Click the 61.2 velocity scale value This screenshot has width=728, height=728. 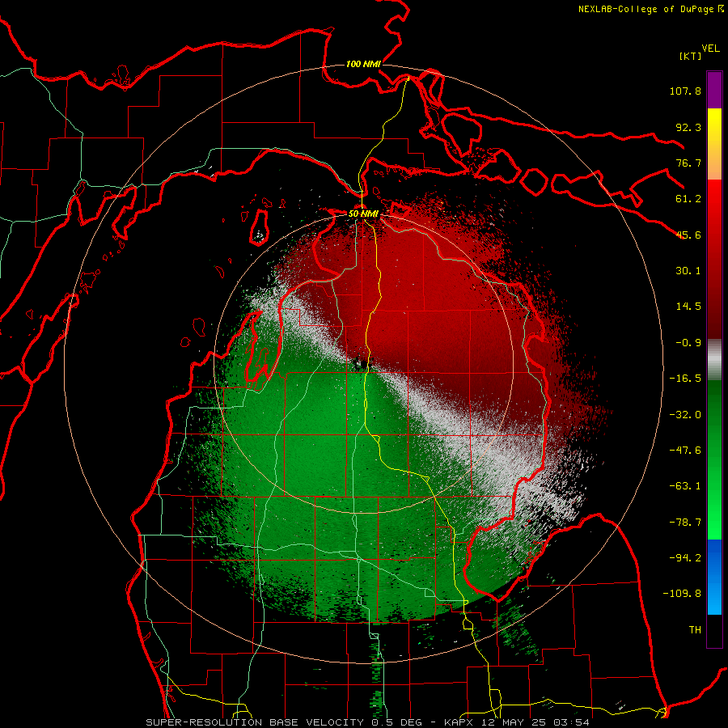688,199
